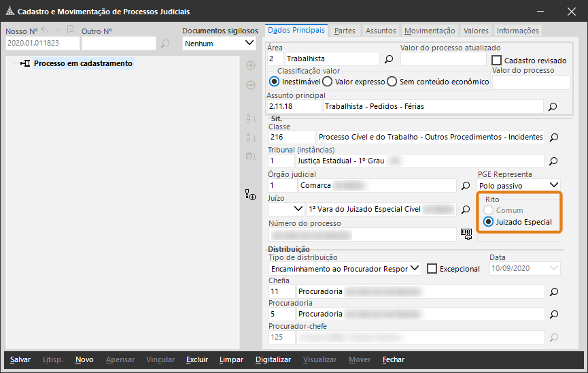Click the Chefia lookup magnifier icon
This screenshot has height=373, width=588.
pyautogui.click(x=553, y=291)
